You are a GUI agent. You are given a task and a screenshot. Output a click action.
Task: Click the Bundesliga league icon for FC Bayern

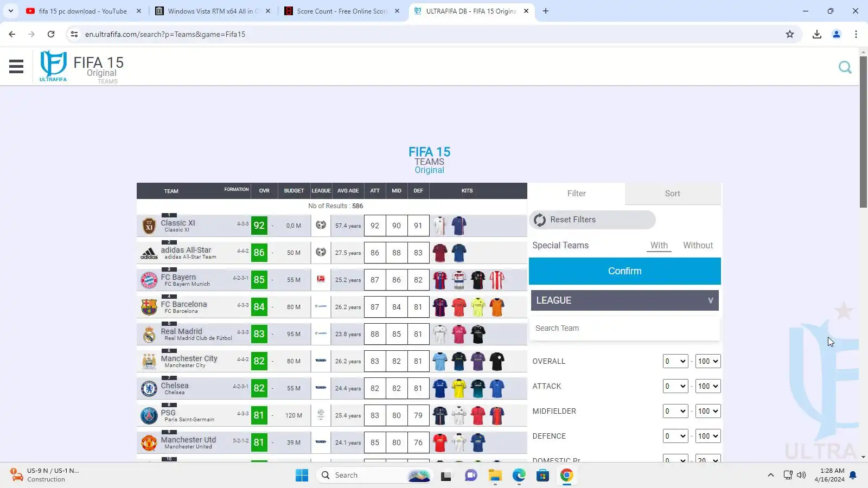[x=321, y=279]
